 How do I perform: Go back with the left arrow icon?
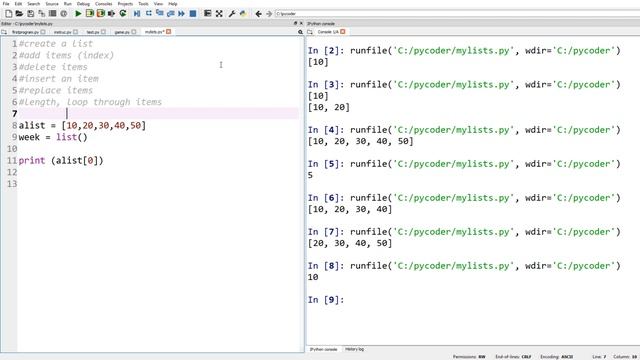tap(258, 13)
